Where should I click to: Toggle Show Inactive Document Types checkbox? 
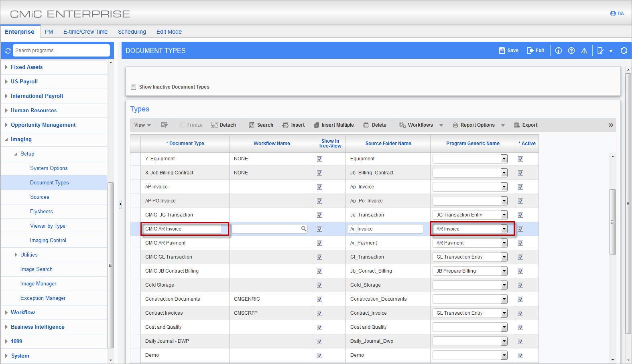coord(134,87)
